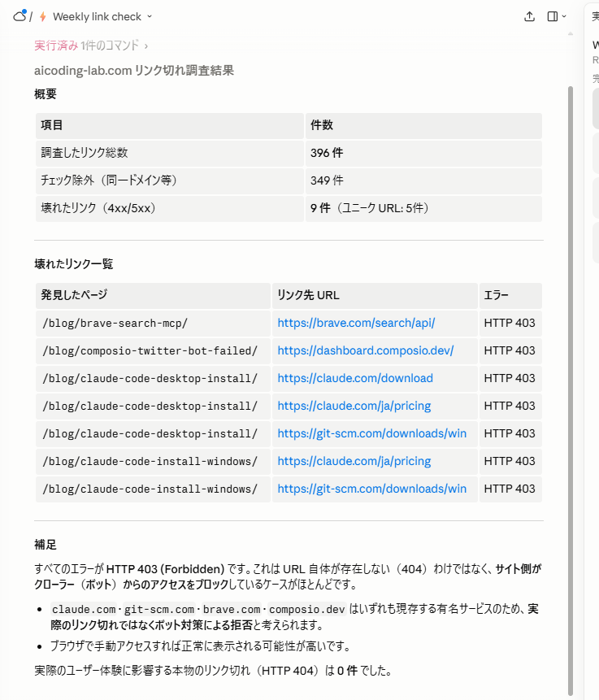Select the /blog/brave-search-mcp/ cell

pos(153,323)
